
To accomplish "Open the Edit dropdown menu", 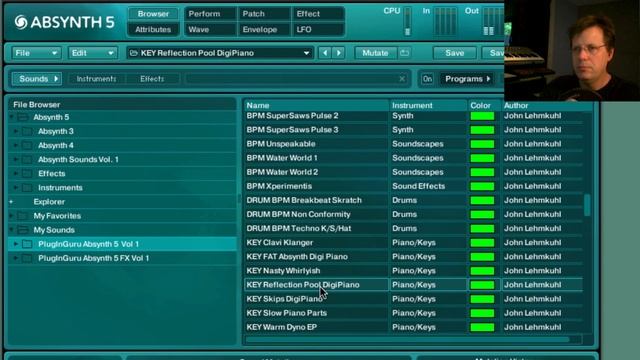I will point(92,53).
